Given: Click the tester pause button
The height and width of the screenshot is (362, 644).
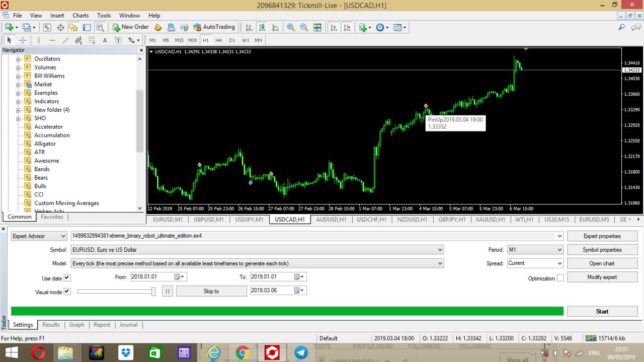Looking at the screenshot, I should tap(168, 291).
